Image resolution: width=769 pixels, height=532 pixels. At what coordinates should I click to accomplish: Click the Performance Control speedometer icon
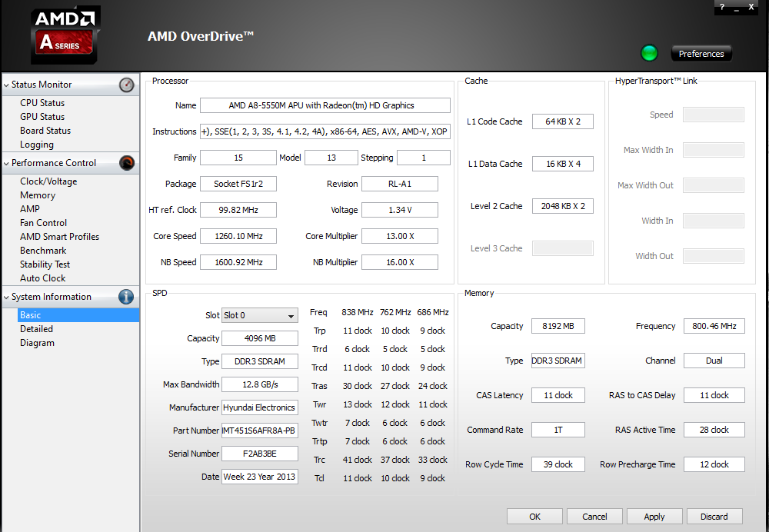[127, 163]
